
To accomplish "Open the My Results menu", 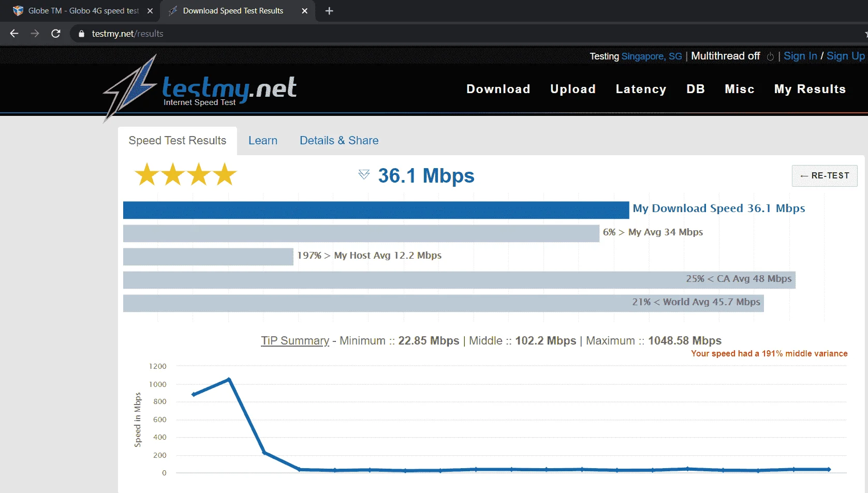I will click(x=810, y=89).
